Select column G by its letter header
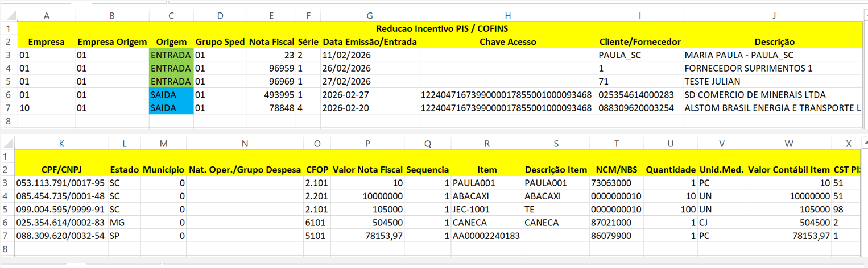This screenshot has height=268, width=868. click(370, 16)
